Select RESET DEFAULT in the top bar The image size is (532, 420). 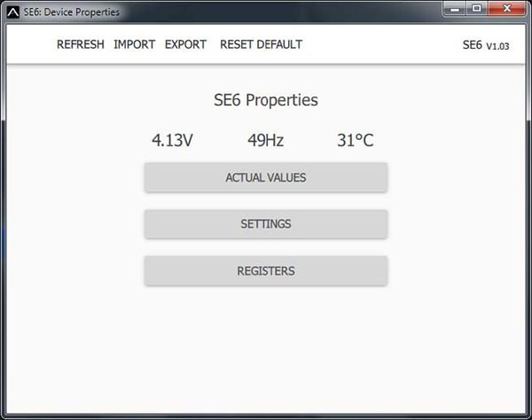click(261, 44)
